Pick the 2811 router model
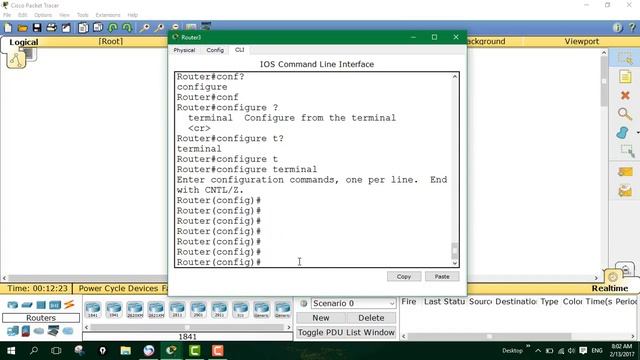640x360 pixels. pos(177,309)
